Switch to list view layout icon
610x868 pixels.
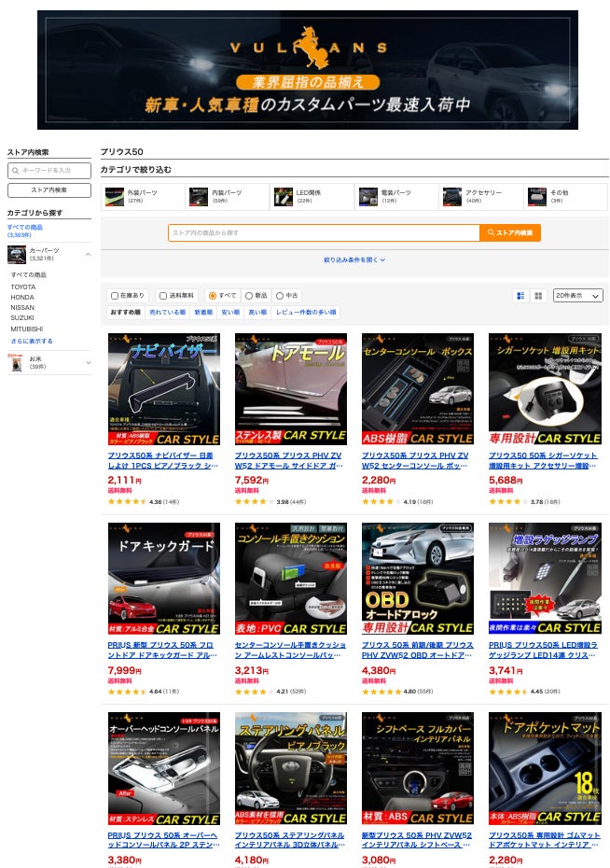pyautogui.click(x=520, y=296)
